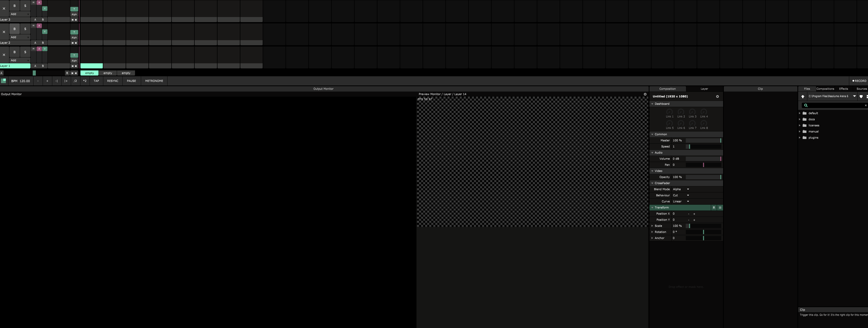Toggle Solo on Layer 1
868x328 pixels.
25,52
